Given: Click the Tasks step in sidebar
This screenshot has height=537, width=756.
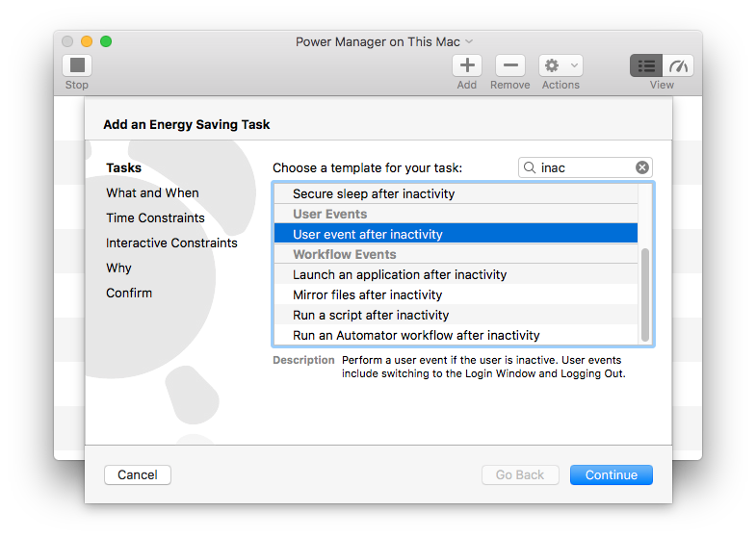Looking at the screenshot, I should [124, 167].
